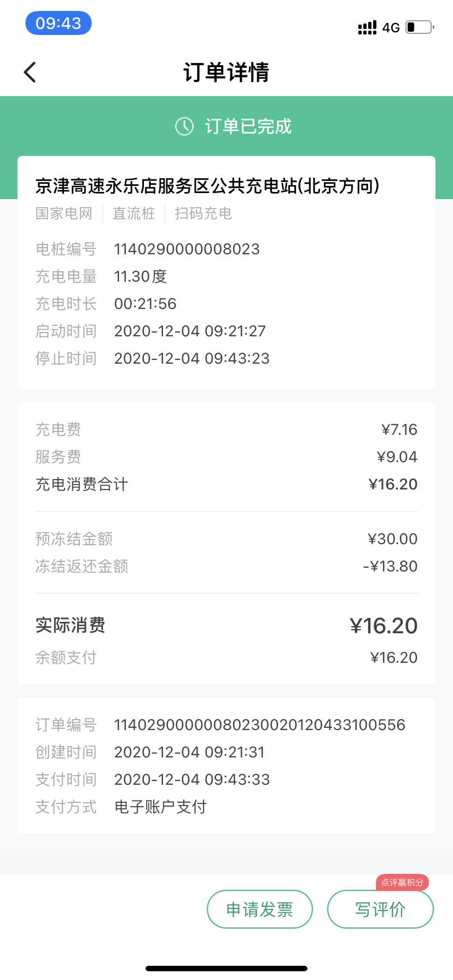Tap the cellular signal bars icon
Image resolution: width=453 pixels, height=980 pixels.
coord(367,27)
